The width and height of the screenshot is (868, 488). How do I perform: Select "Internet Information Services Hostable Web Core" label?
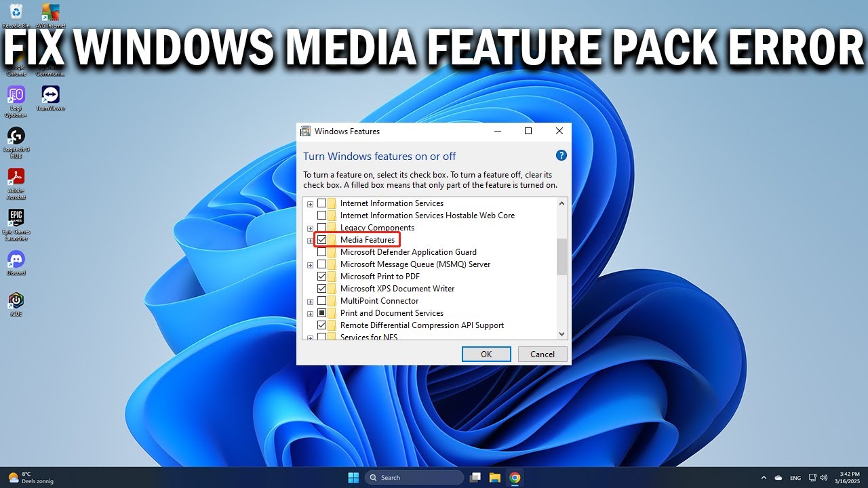[427, 216]
